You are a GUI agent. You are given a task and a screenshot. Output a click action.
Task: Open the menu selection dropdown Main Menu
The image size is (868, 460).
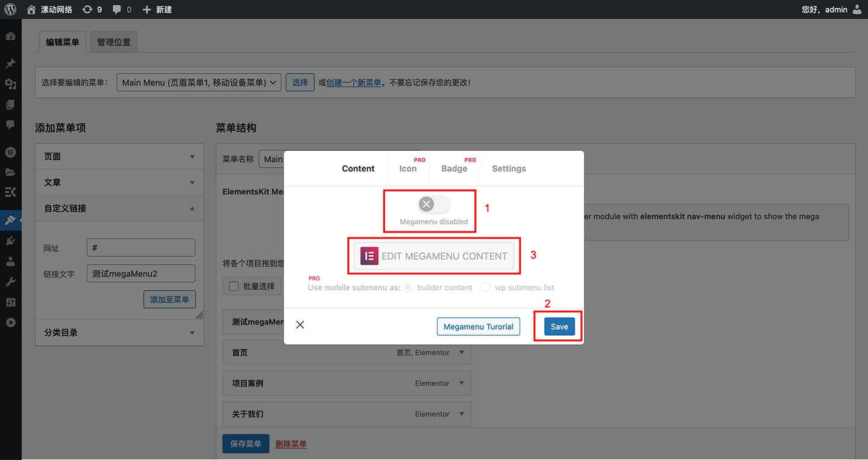tap(199, 83)
